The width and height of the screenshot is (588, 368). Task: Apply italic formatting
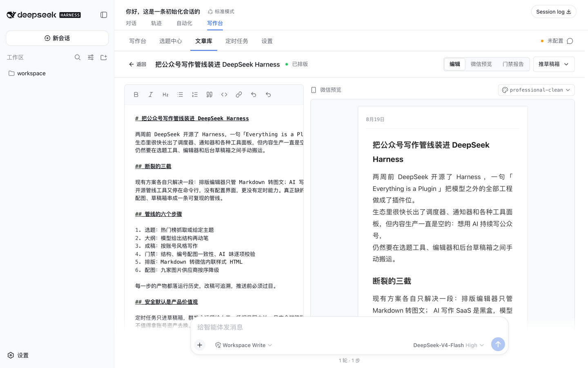click(x=151, y=94)
